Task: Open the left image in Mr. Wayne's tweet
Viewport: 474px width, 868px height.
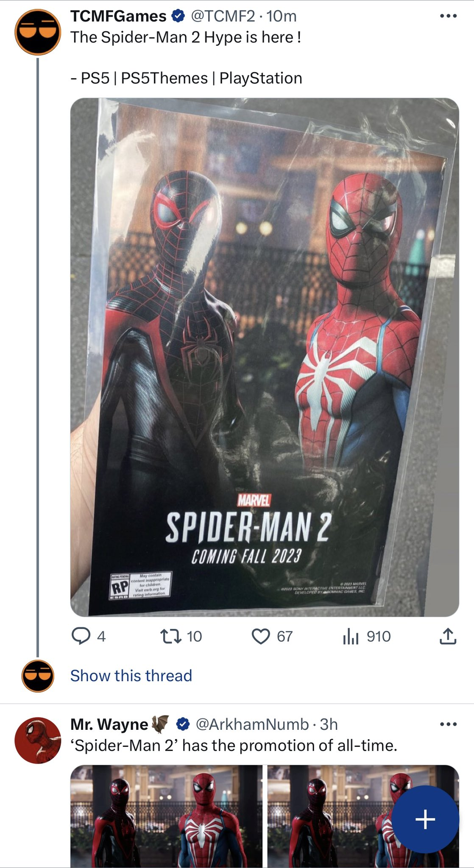Action: click(x=166, y=816)
